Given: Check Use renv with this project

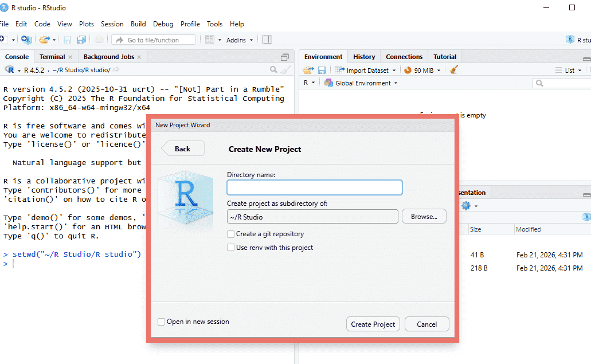Looking at the screenshot, I should pos(230,248).
